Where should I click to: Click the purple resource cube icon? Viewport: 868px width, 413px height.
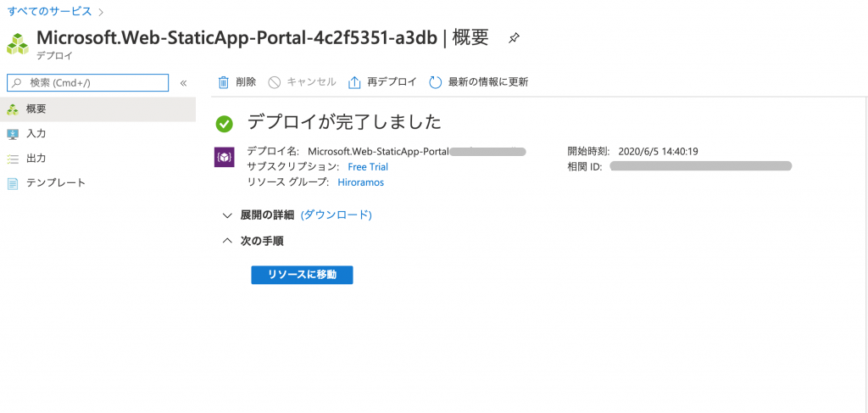click(x=223, y=157)
